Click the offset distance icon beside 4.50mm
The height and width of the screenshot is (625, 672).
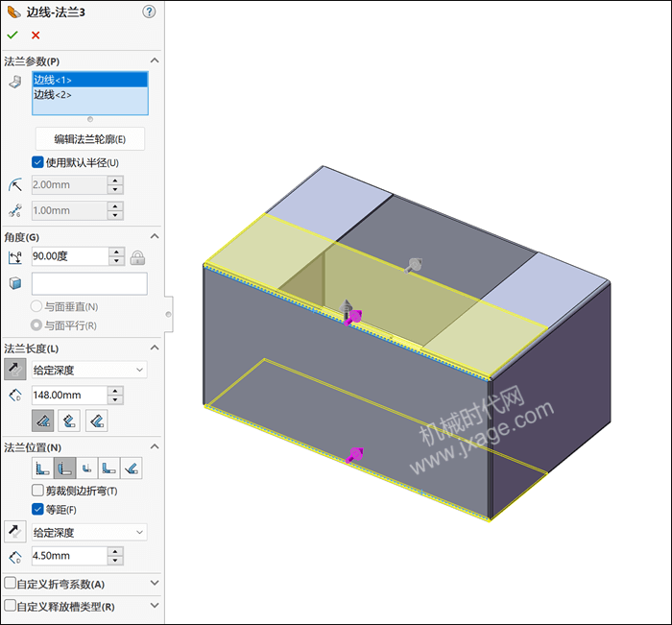[15, 557]
